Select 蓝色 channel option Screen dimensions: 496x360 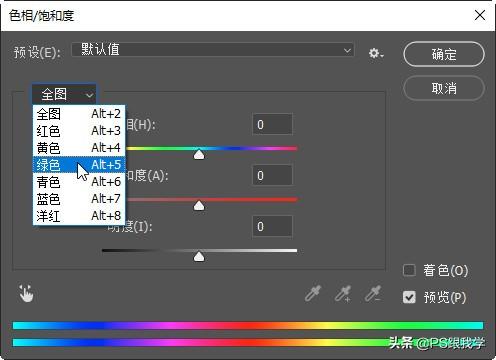79,199
